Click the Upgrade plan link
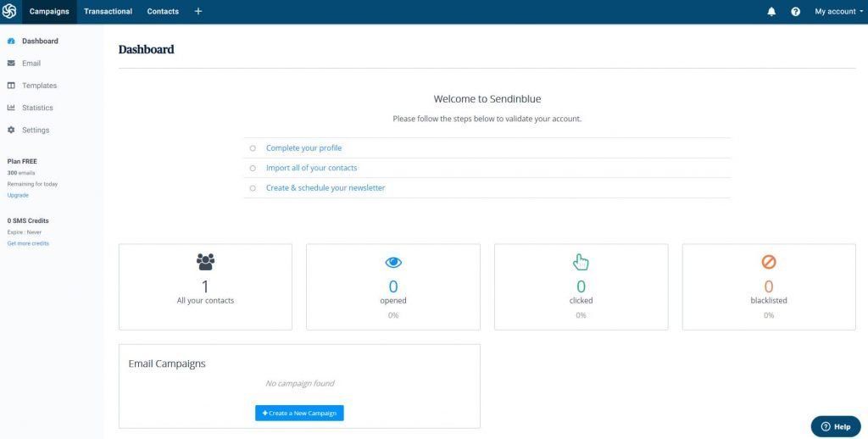Screen dimensions: 868x439 point(18,196)
